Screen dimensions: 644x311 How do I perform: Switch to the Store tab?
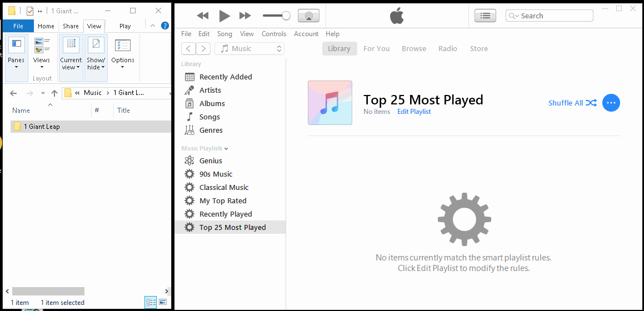pos(479,48)
